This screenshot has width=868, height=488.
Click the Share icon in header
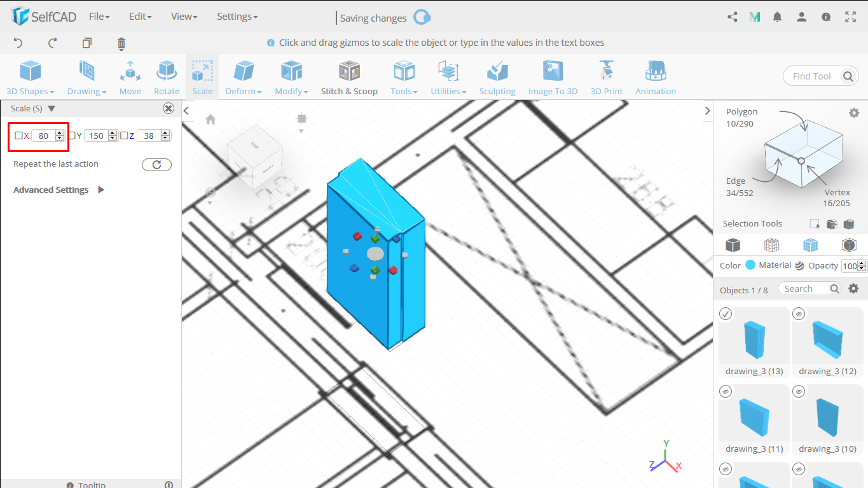click(x=733, y=17)
